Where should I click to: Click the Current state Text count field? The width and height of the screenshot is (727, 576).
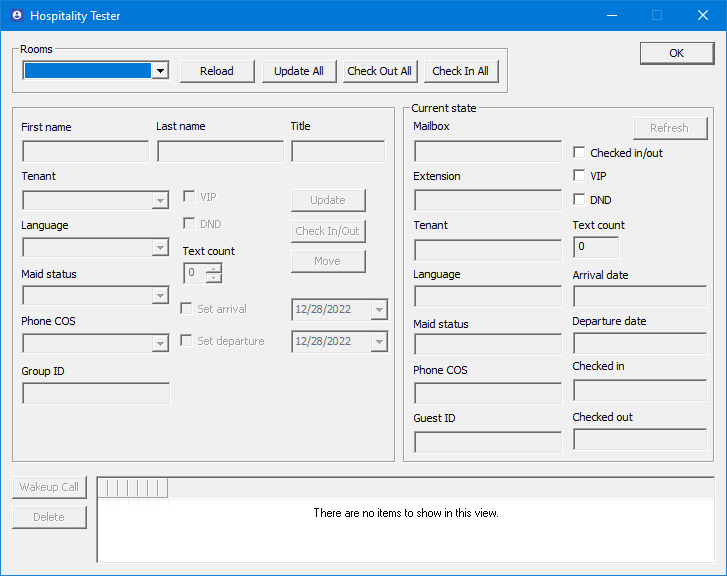click(x=596, y=247)
